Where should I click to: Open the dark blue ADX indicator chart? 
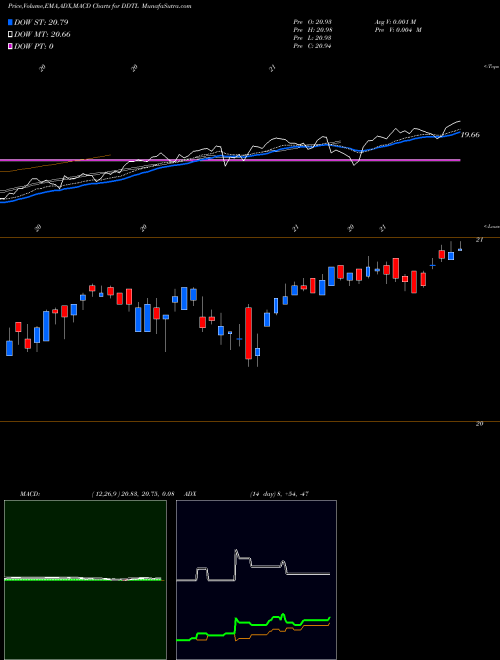(x=256, y=580)
